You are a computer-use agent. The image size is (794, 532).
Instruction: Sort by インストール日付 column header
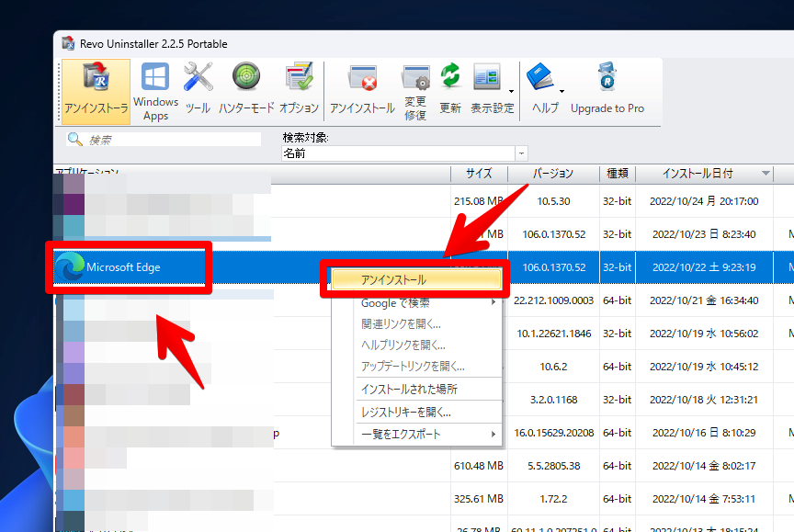(x=704, y=174)
